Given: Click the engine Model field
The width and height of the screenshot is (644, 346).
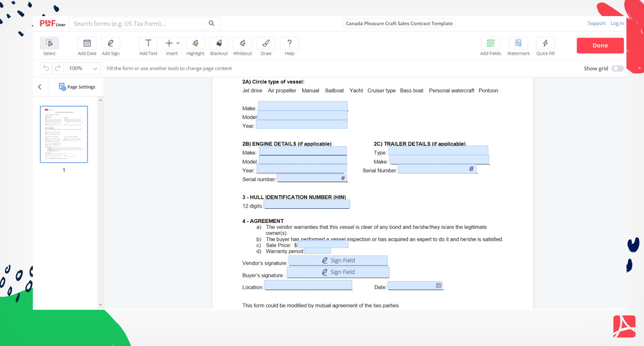Looking at the screenshot, I should tap(303, 160).
